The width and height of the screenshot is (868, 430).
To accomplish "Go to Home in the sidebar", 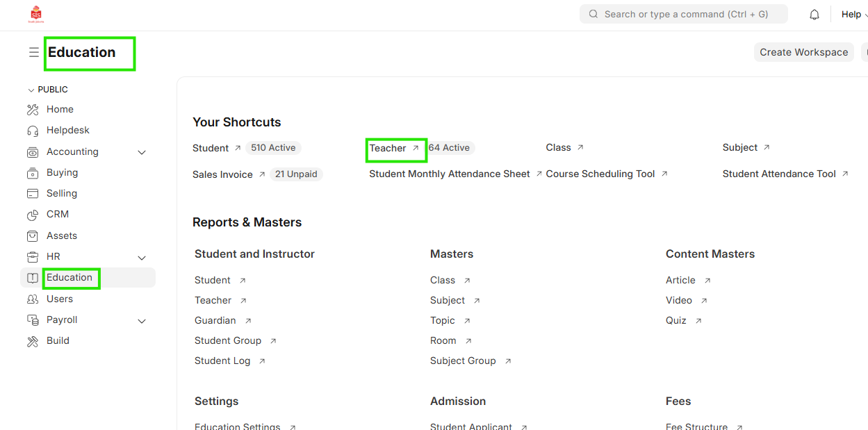I will pos(60,110).
